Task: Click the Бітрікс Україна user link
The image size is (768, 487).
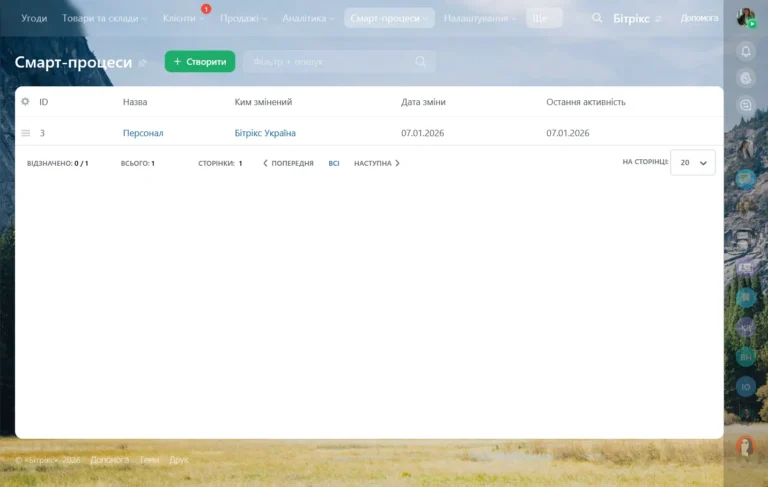Action: click(x=265, y=133)
